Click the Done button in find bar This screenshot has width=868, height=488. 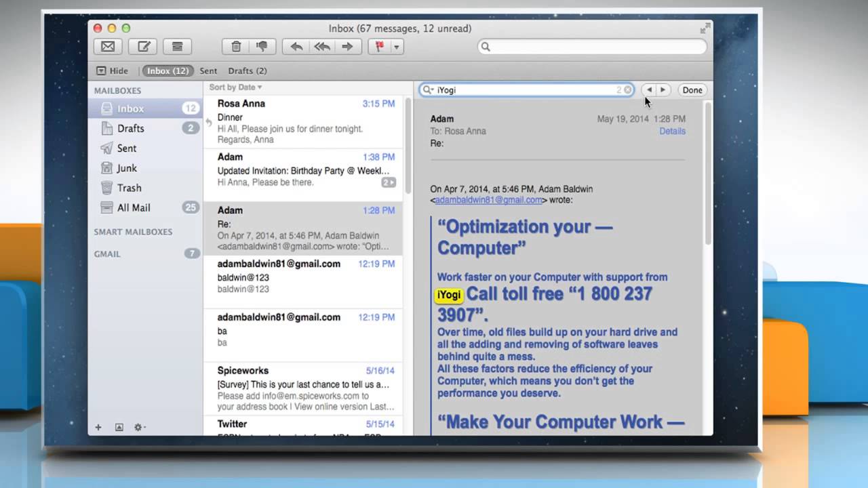(x=692, y=89)
